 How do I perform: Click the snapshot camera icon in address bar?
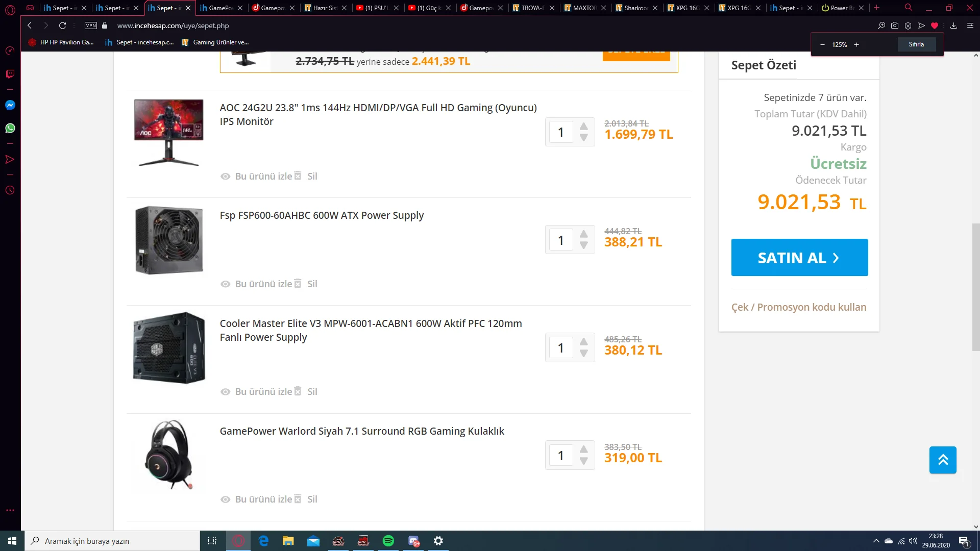895,26
